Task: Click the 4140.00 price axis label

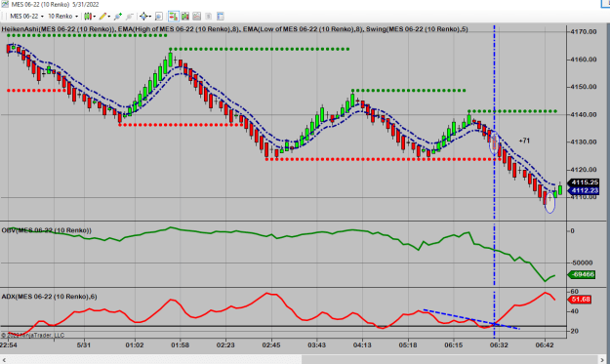Action: [583, 115]
